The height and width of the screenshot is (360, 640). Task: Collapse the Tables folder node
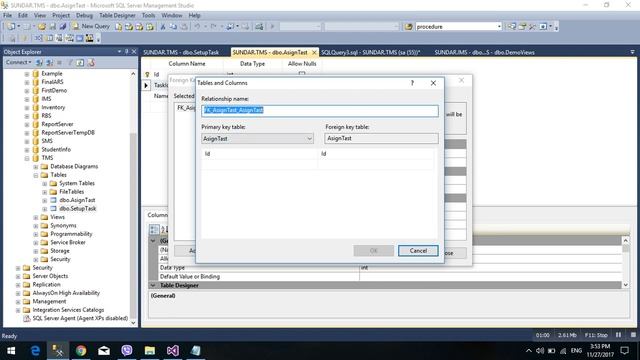pyautogui.click(x=36, y=175)
